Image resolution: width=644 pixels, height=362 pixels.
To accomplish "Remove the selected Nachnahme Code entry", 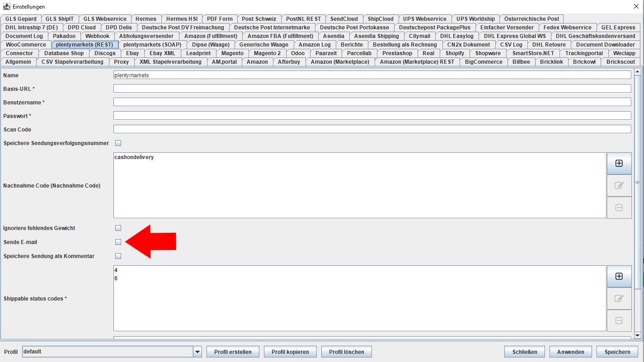I will (619, 207).
